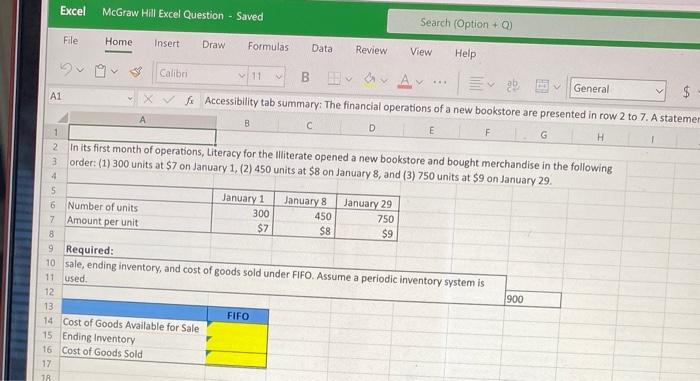Show more font options ellipsis

point(439,83)
